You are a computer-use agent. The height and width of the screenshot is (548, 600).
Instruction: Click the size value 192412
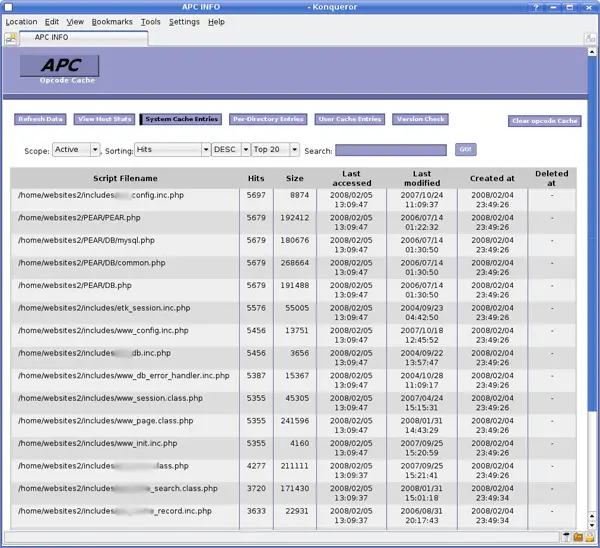[295, 218]
